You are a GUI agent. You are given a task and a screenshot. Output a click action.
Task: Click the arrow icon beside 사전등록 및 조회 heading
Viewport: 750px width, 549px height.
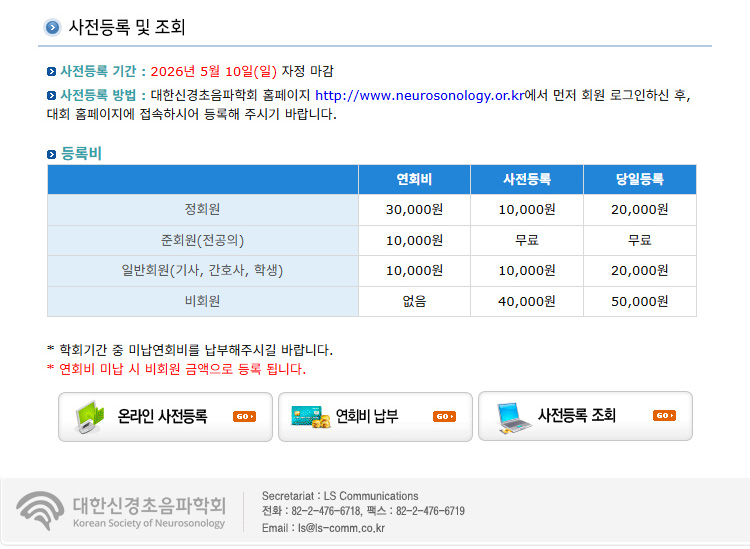[52, 27]
